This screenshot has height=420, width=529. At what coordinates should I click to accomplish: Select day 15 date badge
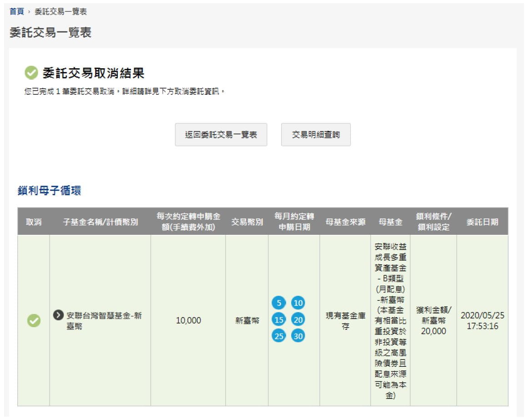point(279,319)
